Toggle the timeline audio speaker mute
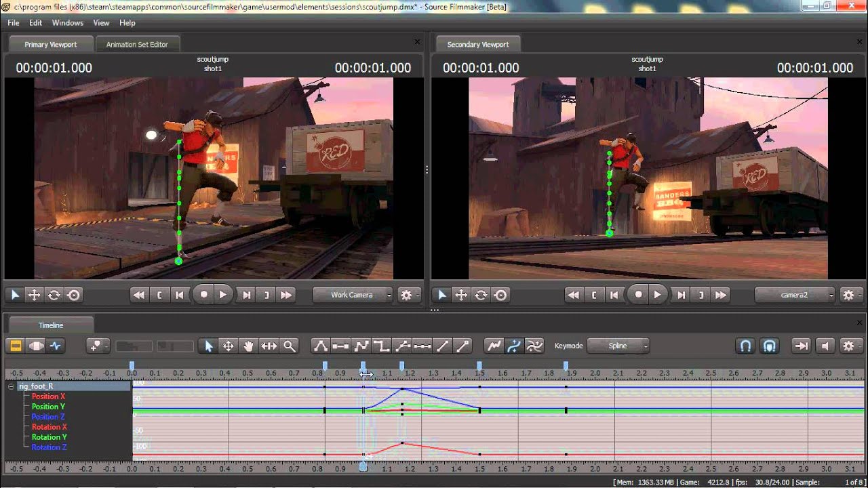Screen dimensions: 868x488 (825, 346)
